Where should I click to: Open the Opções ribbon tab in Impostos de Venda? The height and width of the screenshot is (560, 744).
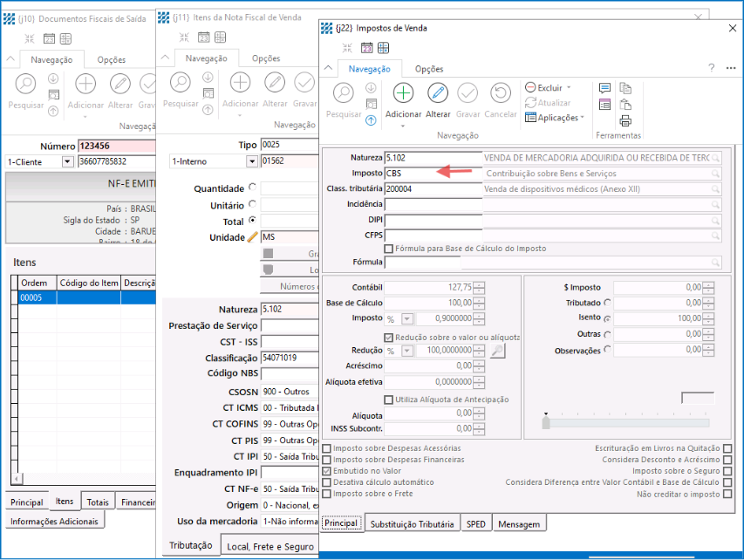point(429,69)
